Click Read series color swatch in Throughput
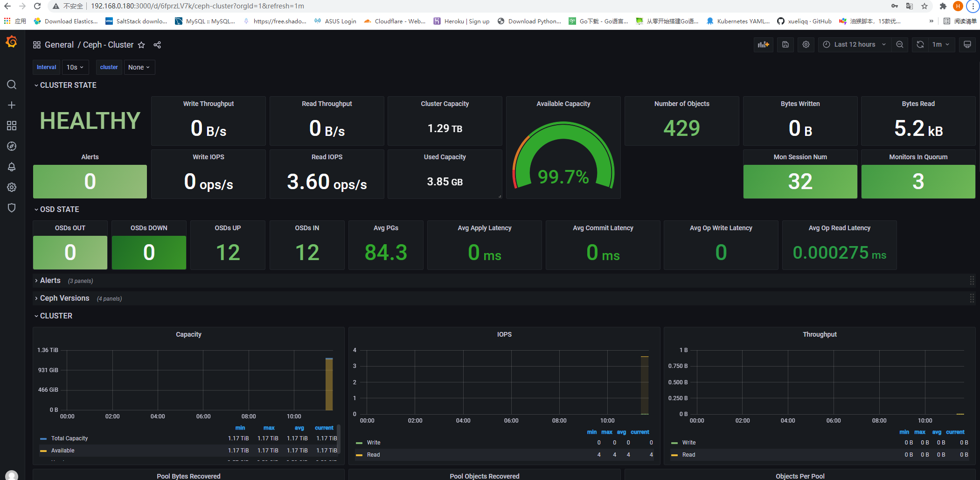 [x=674, y=455]
